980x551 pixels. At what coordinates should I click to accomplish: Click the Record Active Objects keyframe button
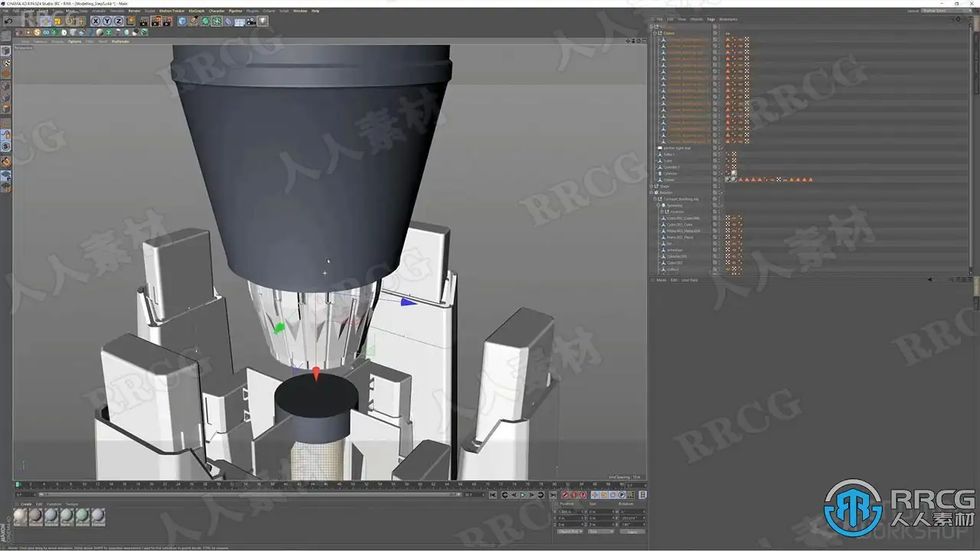click(x=564, y=495)
